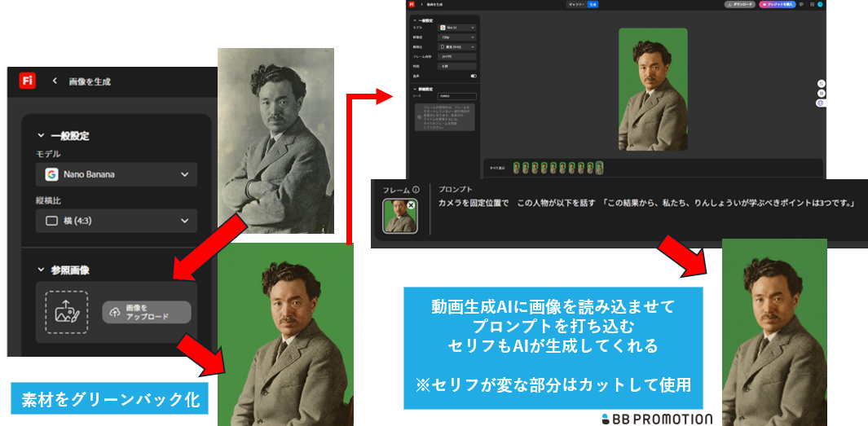Click the seed value input field

click(457, 96)
